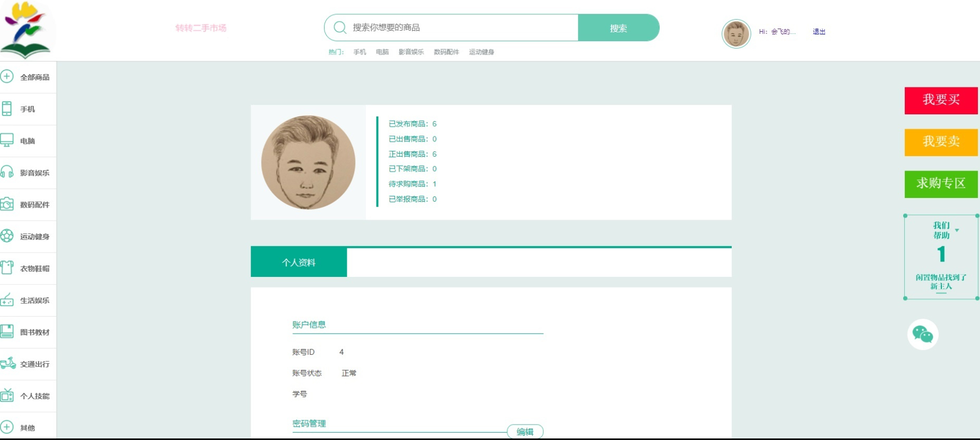Viewport: 980px width, 440px height.
Task: Click the 已发布商品: 6 statistic
Action: coord(412,124)
